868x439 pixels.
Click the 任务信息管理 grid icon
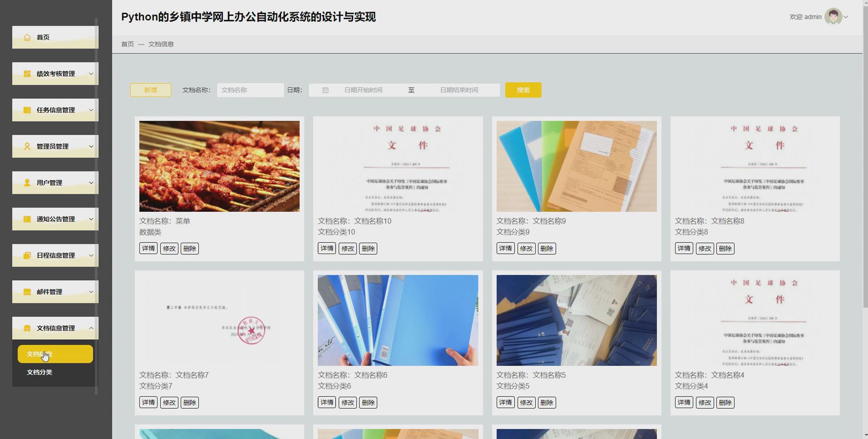coord(27,110)
